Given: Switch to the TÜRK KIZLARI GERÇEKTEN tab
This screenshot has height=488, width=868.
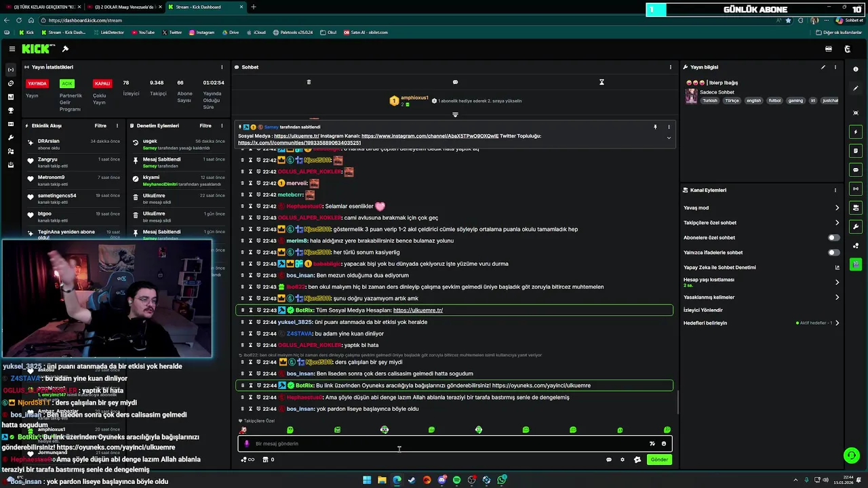Looking at the screenshot, I should tap(42, 7).
